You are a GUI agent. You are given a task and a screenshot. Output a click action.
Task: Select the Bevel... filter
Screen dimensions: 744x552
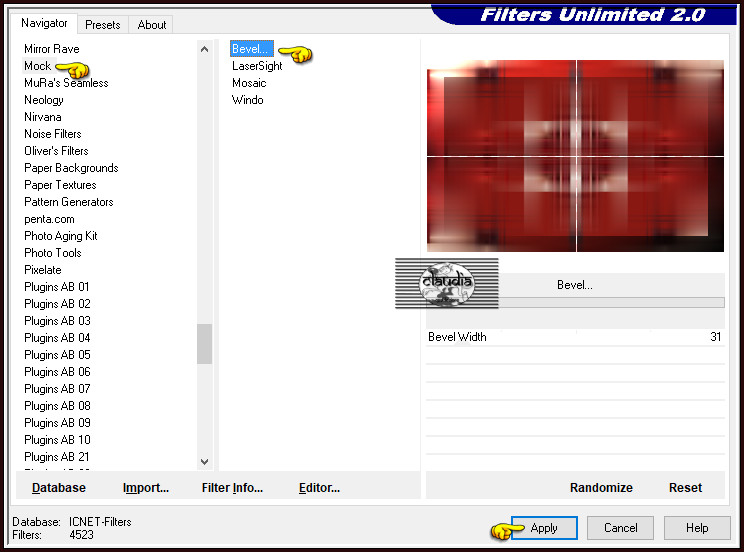[x=251, y=49]
